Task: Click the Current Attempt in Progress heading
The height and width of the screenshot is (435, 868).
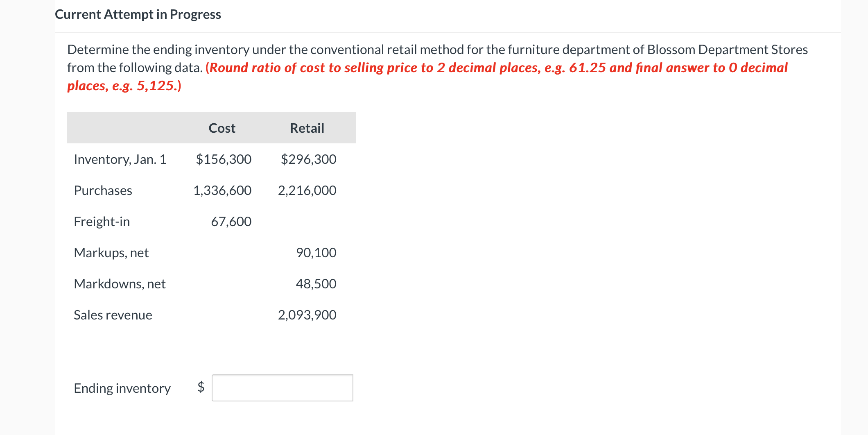Action: 138,14
